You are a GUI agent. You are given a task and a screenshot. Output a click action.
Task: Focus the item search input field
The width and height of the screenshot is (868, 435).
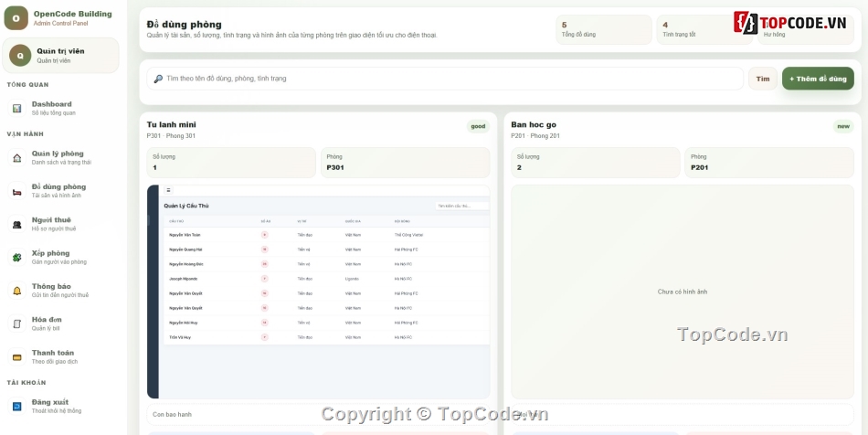coord(445,79)
